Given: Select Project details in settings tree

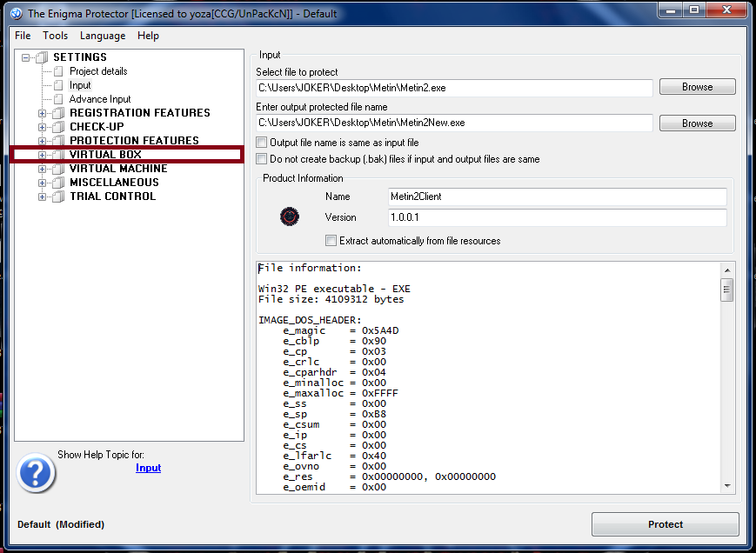Looking at the screenshot, I should pos(98,71).
